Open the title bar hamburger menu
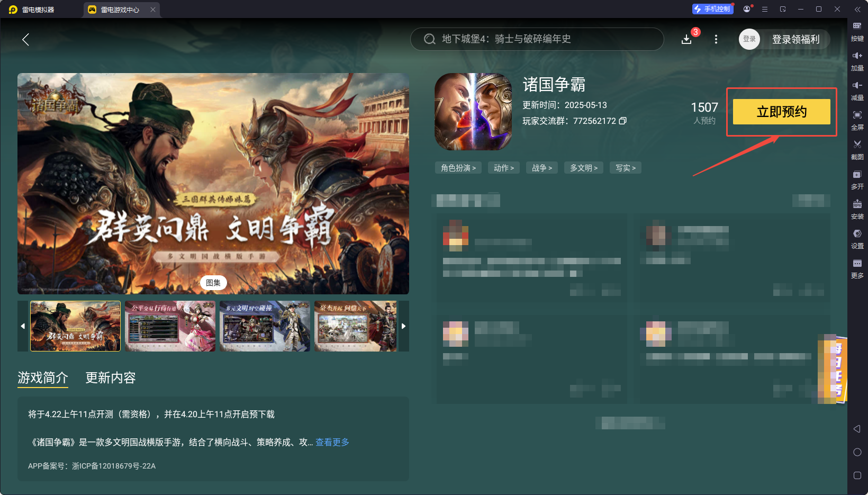868x495 pixels. 765,9
